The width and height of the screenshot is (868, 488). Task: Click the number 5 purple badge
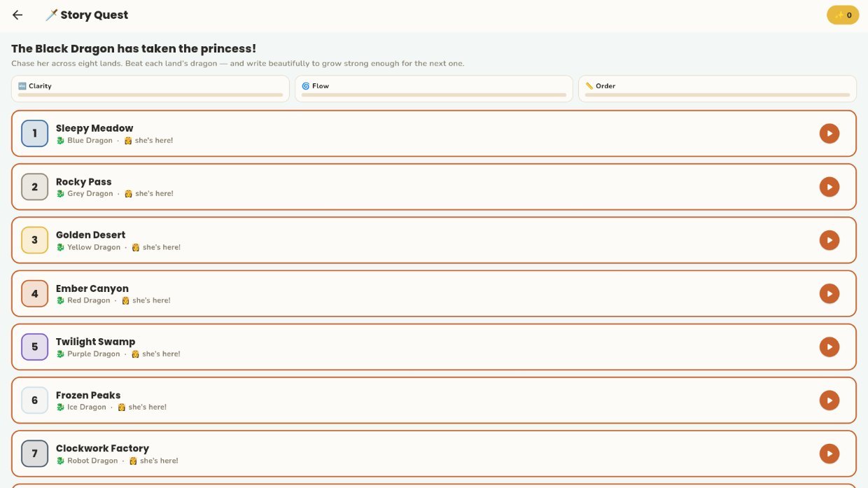pyautogui.click(x=35, y=347)
